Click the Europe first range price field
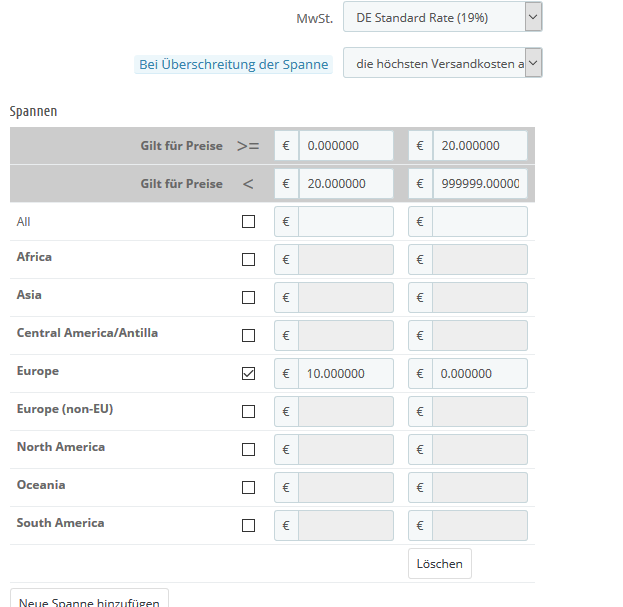This screenshot has height=607, width=623. (x=345, y=374)
